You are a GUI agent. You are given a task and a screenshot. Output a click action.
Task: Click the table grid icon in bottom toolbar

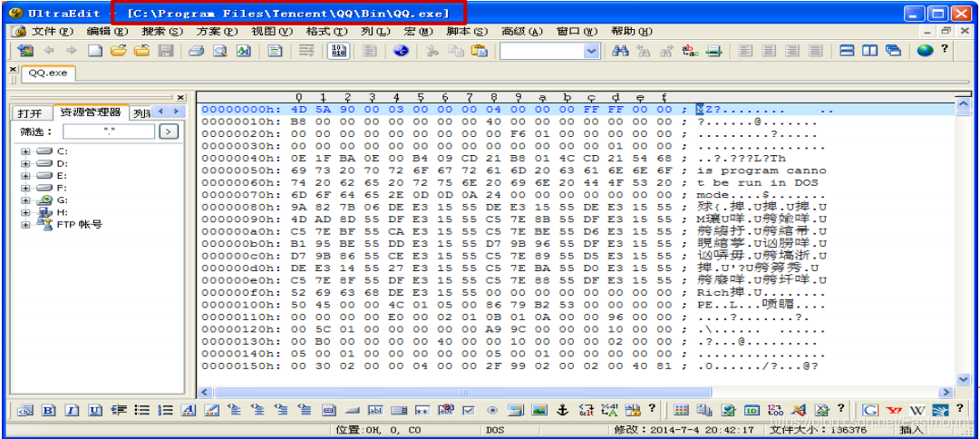(x=681, y=410)
